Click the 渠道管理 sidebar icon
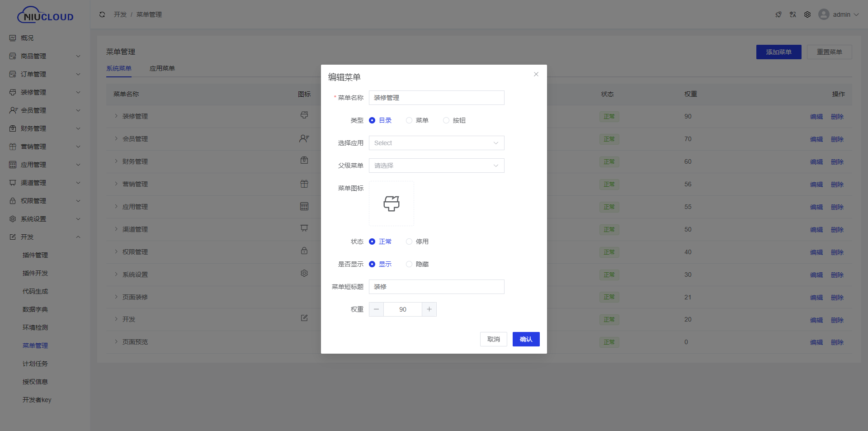The image size is (868, 431). coord(13,183)
